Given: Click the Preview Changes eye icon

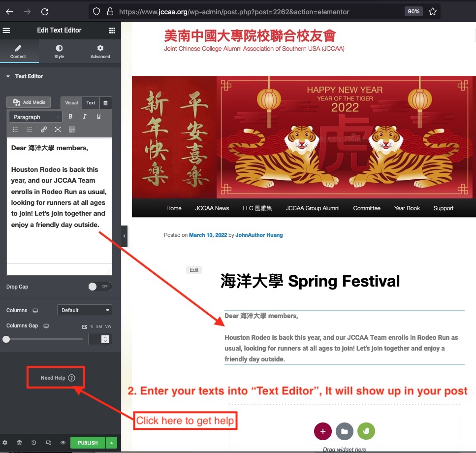Looking at the screenshot, I should [x=63, y=443].
